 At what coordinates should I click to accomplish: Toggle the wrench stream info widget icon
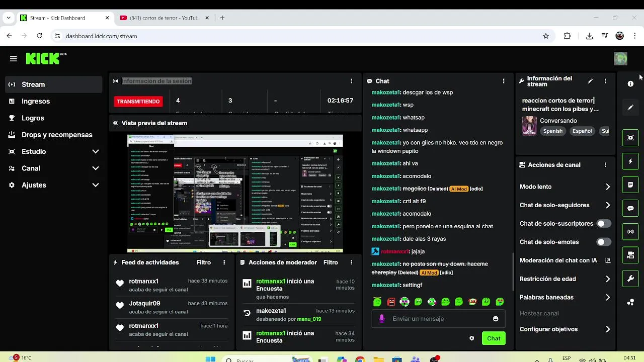(630, 279)
